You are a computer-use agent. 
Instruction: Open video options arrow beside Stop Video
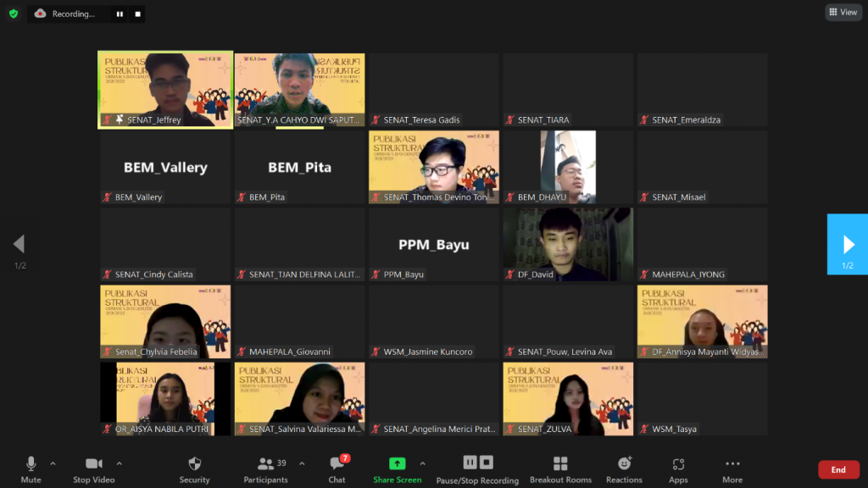click(x=119, y=463)
